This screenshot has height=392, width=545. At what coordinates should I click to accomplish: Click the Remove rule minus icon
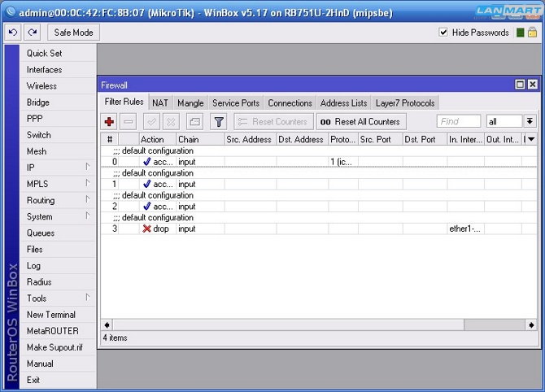(x=129, y=122)
